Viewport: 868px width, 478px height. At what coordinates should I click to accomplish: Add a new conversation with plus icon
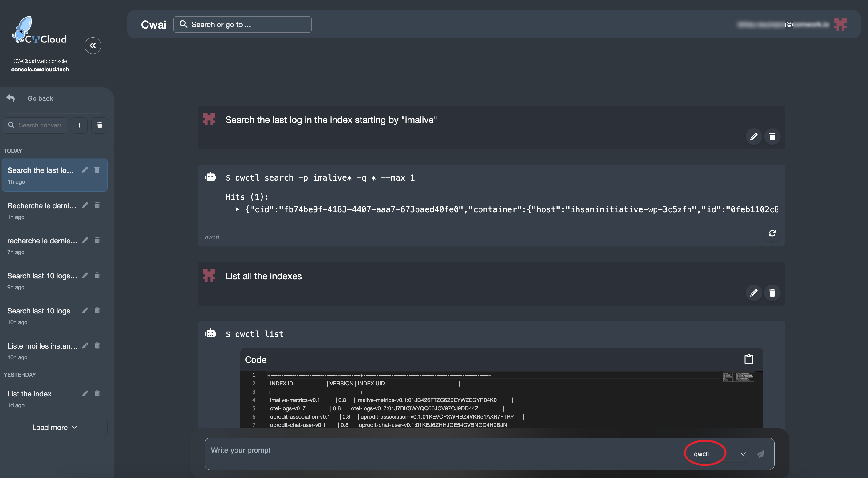pos(79,125)
